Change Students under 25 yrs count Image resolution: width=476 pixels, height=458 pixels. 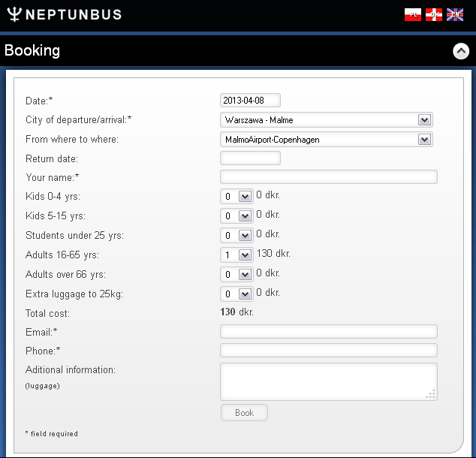pyautogui.click(x=236, y=236)
